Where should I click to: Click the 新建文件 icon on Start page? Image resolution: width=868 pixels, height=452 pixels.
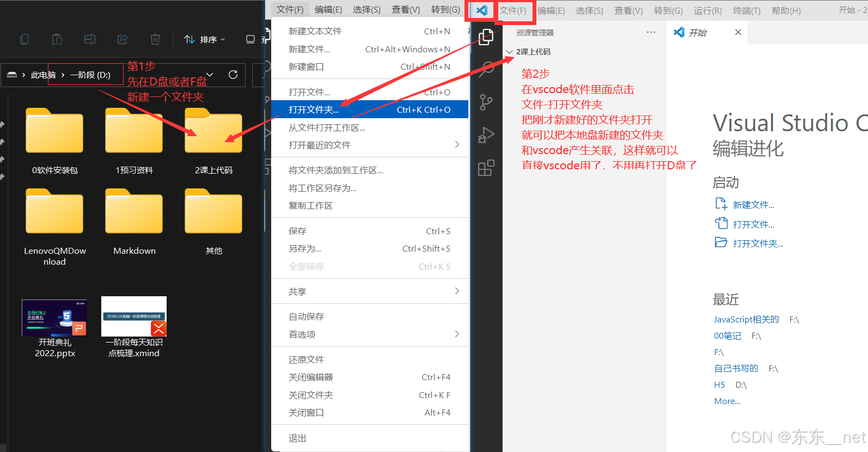(x=721, y=204)
